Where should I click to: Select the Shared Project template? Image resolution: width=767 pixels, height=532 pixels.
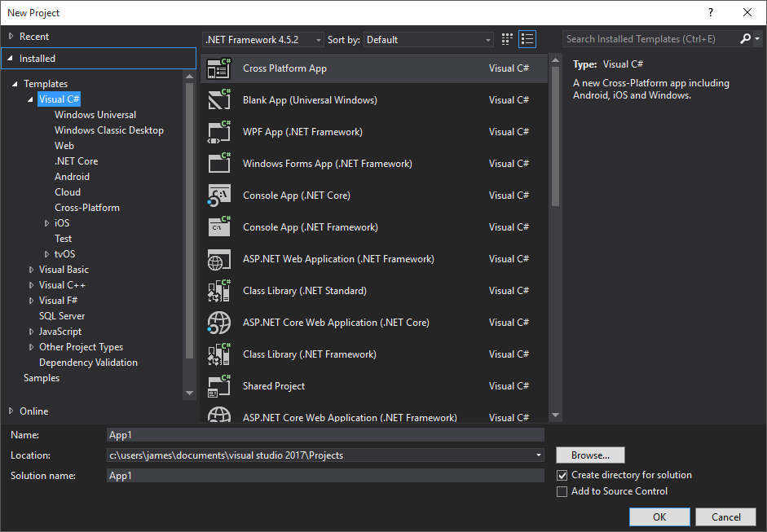tap(273, 385)
